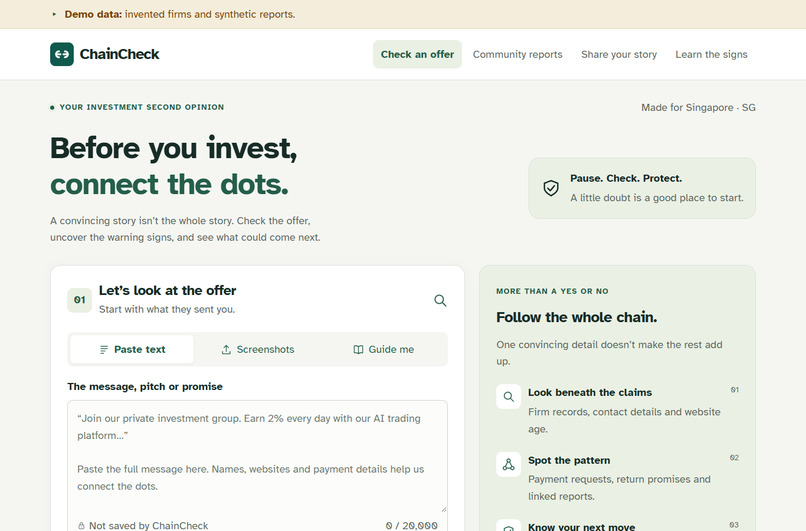Click the Before you invest, headline
Screen dimensions: 806x531
[174, 149]
